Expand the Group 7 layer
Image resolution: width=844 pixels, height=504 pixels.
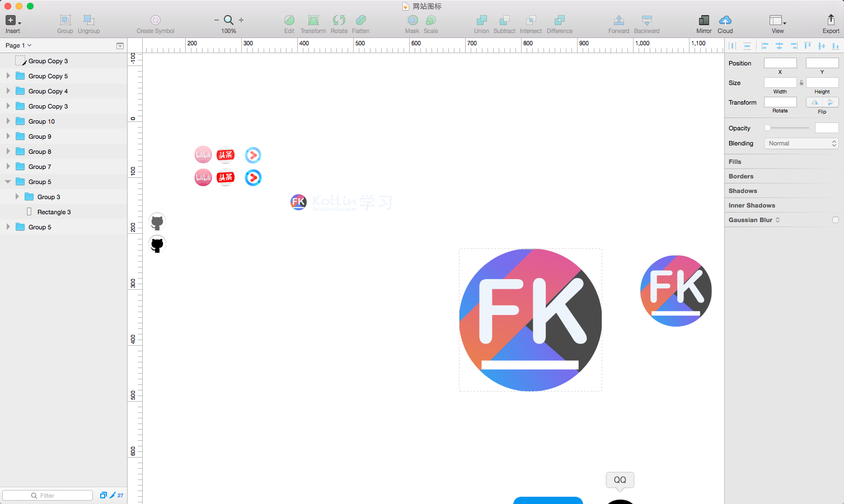(x=8, y=166)
